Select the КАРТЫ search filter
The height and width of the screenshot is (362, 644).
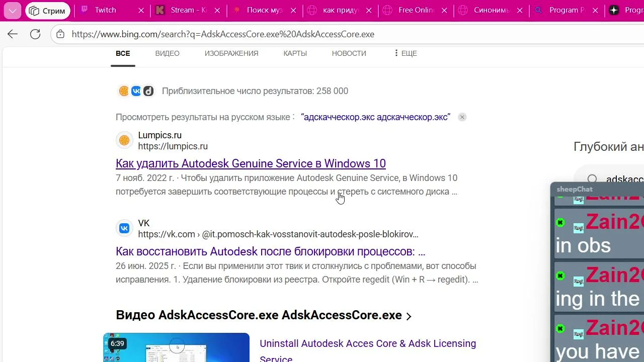click(295, 53)
